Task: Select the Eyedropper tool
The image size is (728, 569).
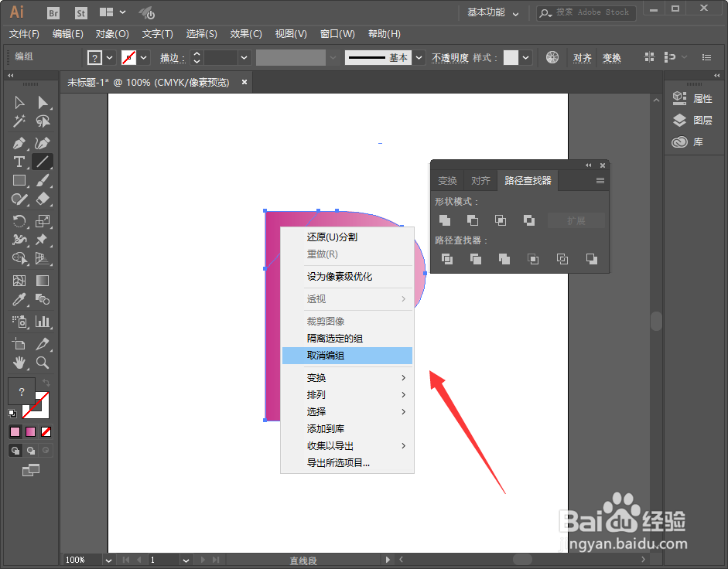Action: 19,299
